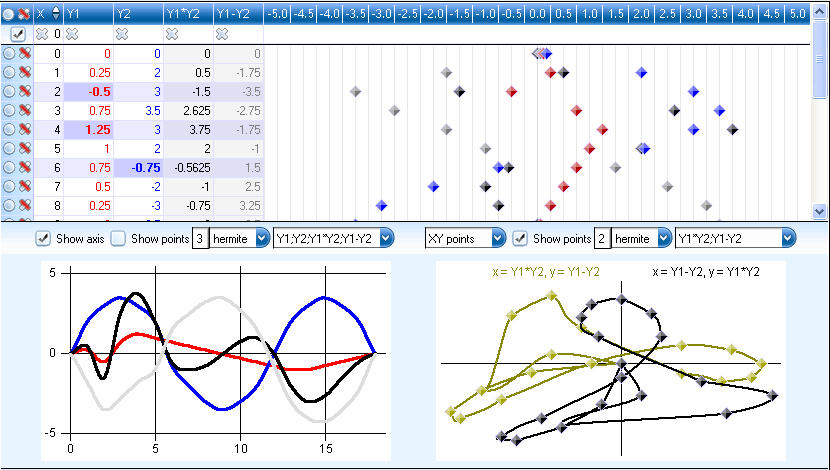Click Y2 cell with bold value -0.75
Viewport: 830px width, 470px height.
click(x=139, y=168)
